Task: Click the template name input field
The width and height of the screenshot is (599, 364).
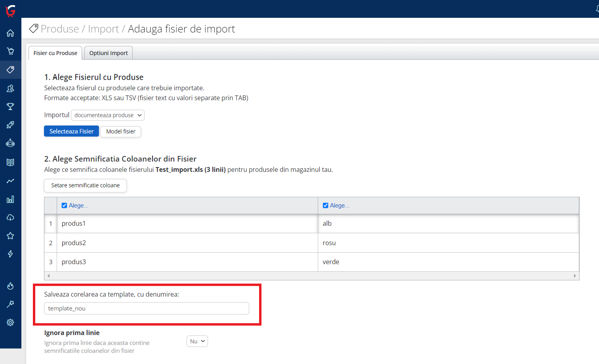Action: [146, 309]
